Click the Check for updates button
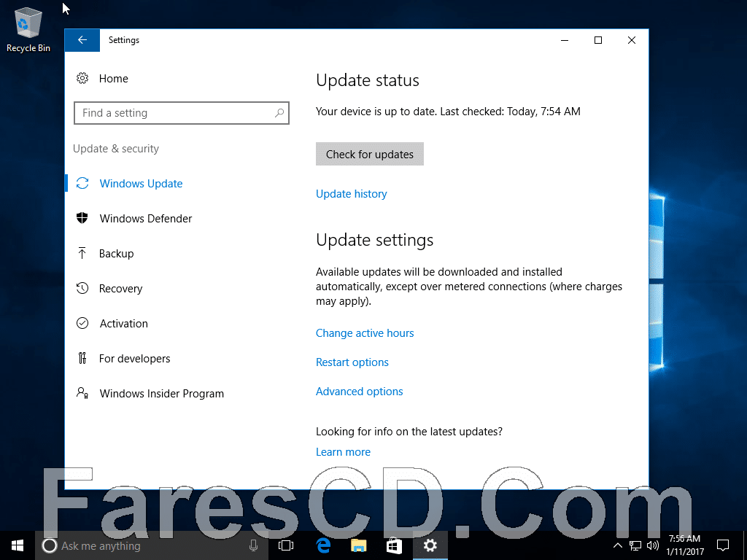This screenshot has width=747, height=560. point(370,154)
